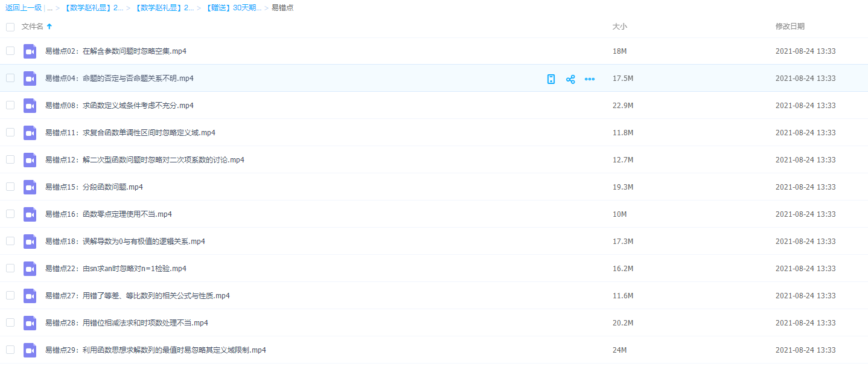Click the 易错点29 video file icon
Image resolution: width=868 pixels, height=375 pixels.
(30, 350)
